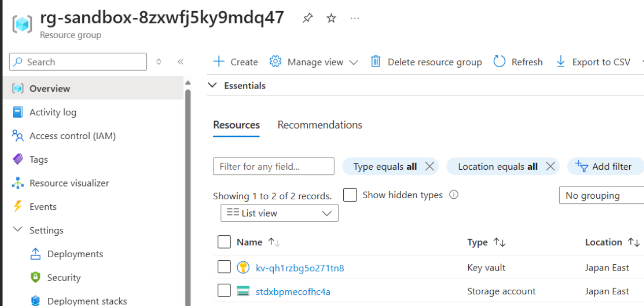Screen dimensions: 644x306
Task: Click the Events lightning icon
Action: [18, 206]
